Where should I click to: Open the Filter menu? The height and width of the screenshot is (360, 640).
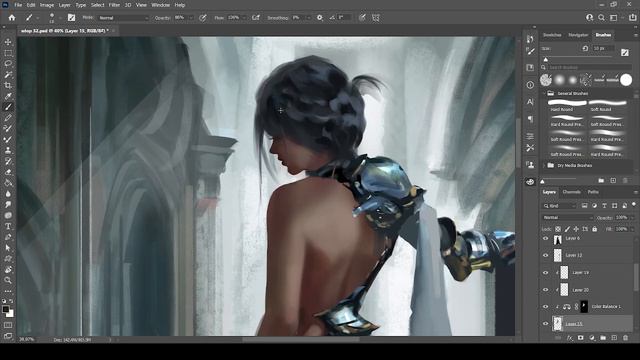[x=114, y=5]
